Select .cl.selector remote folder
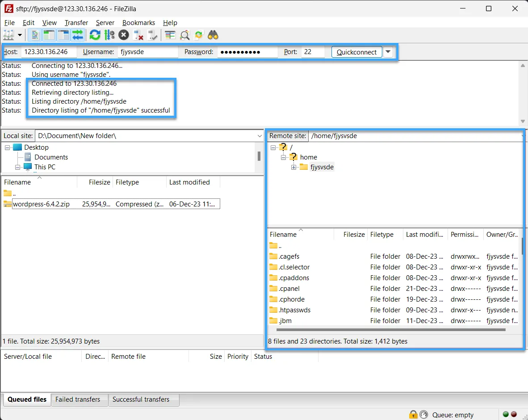The image size is (528, 420). 294,267
